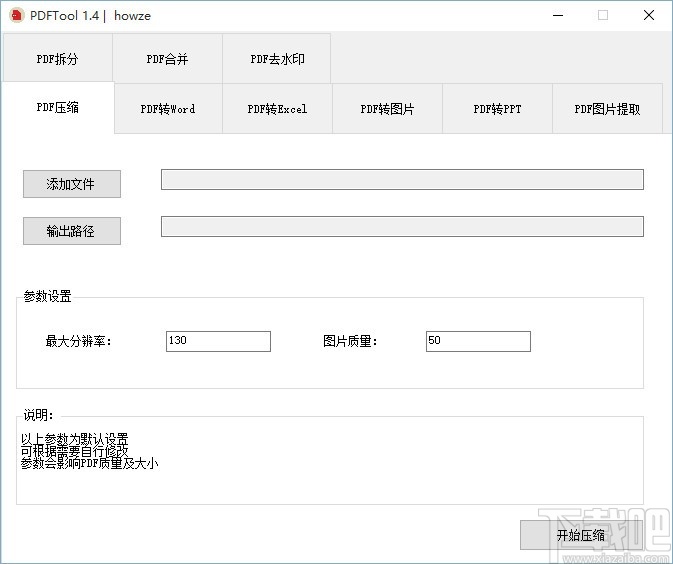Go to the PDF转图片 tab
The height and width of the screenshot is (564, 673).
coord(387,109)
